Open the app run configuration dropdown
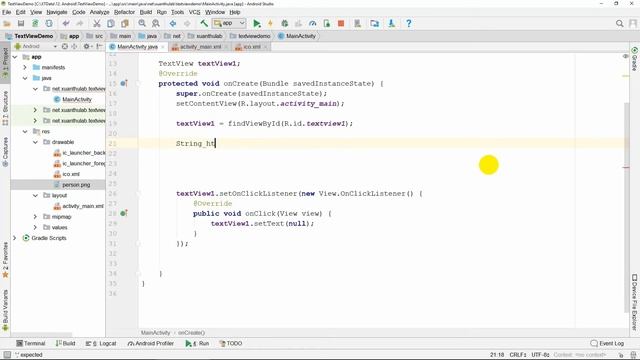Viewport: 640px width, 360px height. 229,23
